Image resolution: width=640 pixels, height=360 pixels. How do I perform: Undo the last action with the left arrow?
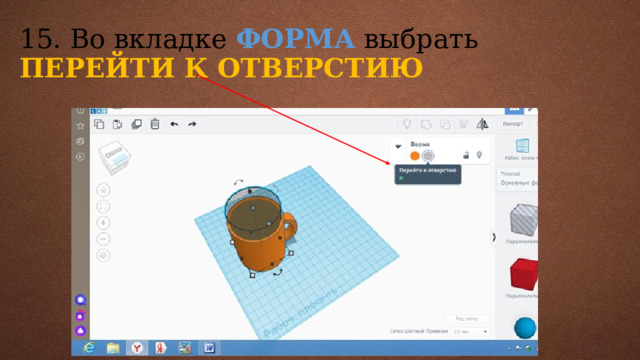(x=174, y=124)
